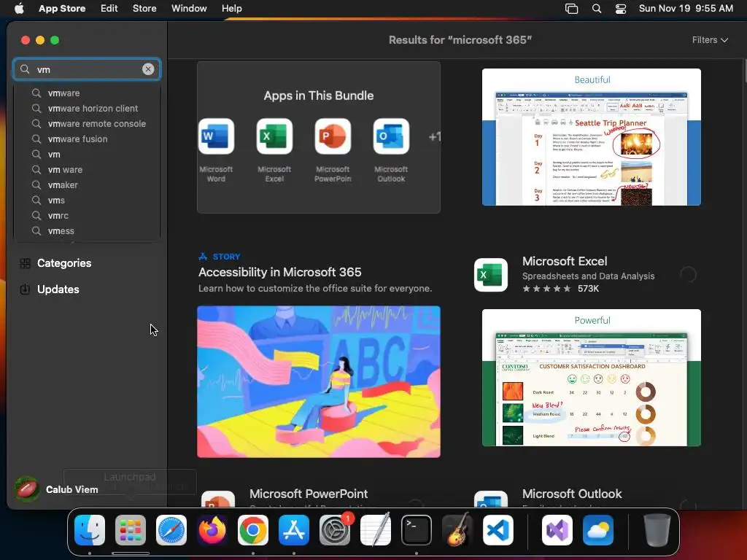Open the Microsoft PowerPoint result

click(x=309, y=494)
